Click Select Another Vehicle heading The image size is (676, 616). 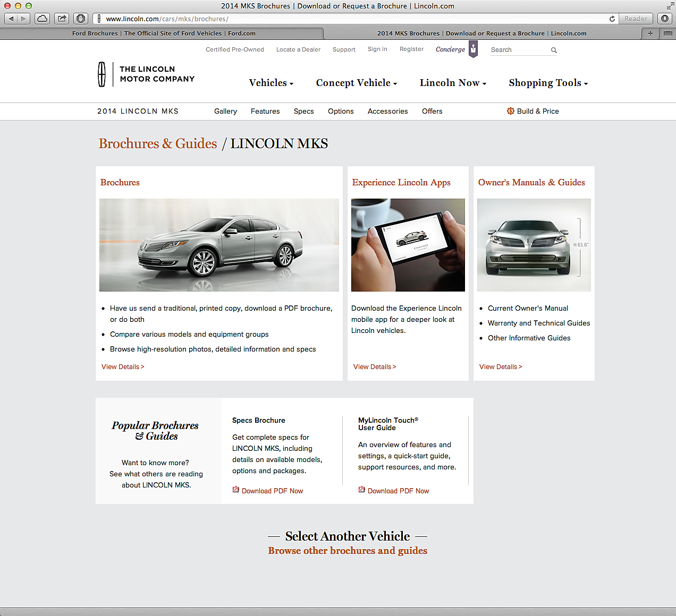348,536
